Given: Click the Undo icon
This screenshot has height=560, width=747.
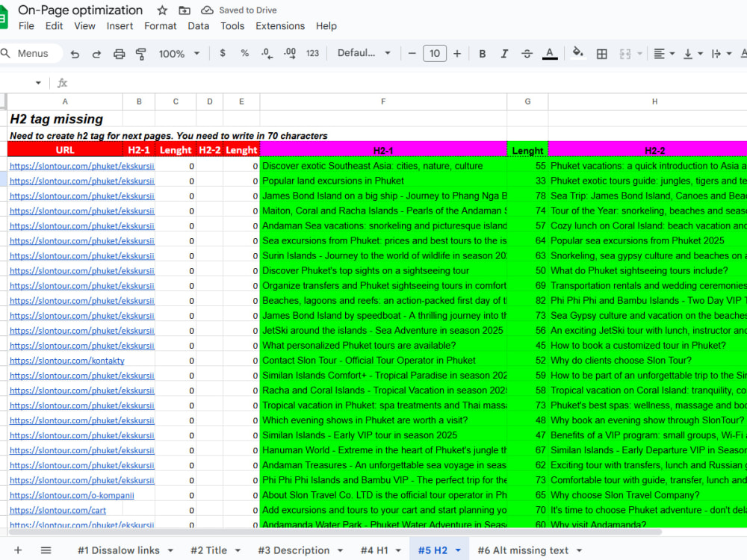Looking at the screenshot, I should pyautogui.click(x=75, y=54).
